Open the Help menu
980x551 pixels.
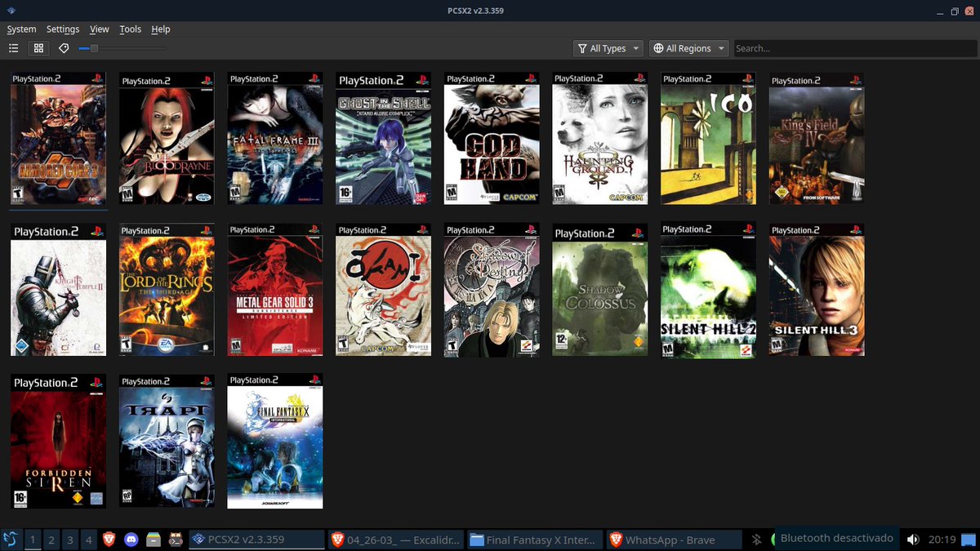click(161, 29)
